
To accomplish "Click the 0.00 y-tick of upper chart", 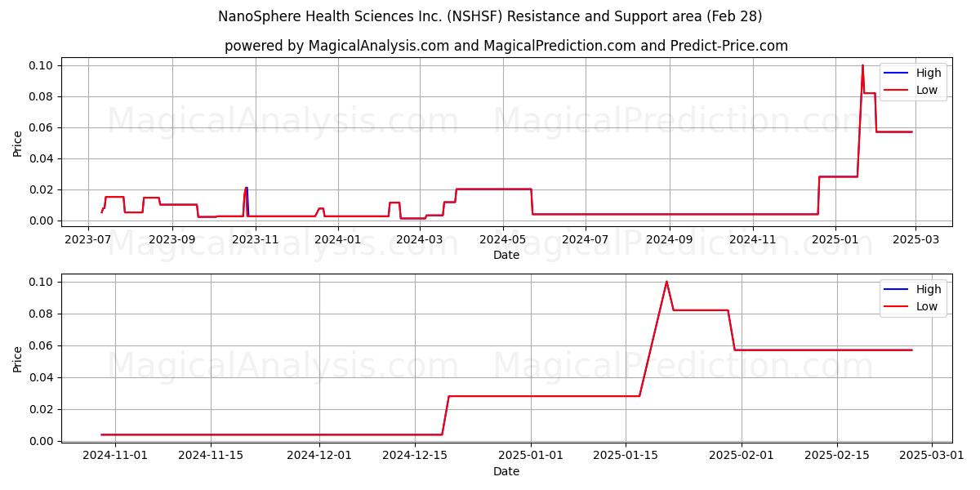I will click(42, 220).
